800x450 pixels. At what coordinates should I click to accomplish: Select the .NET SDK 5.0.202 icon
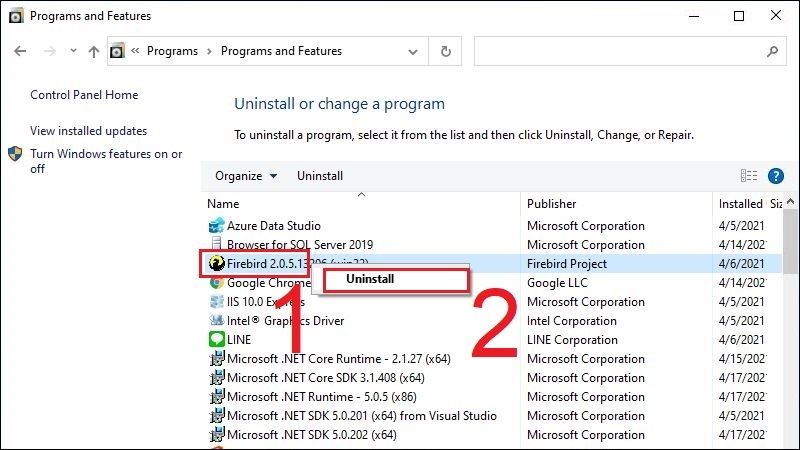[217, 435]
